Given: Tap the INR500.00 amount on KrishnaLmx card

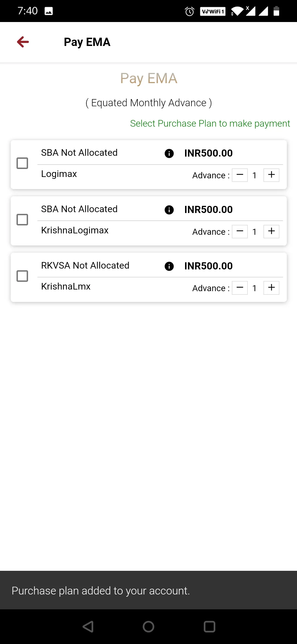Looking at the screenshot, I should 208,266.
